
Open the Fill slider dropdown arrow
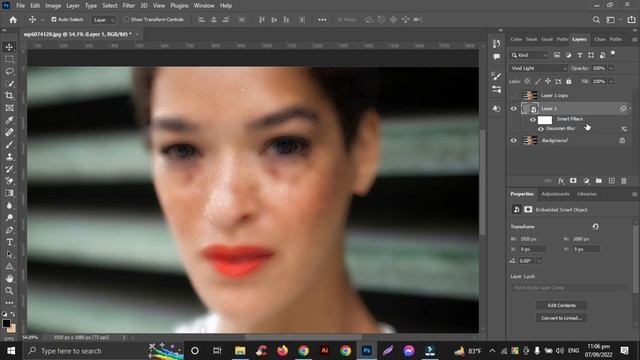click(611, 81)
